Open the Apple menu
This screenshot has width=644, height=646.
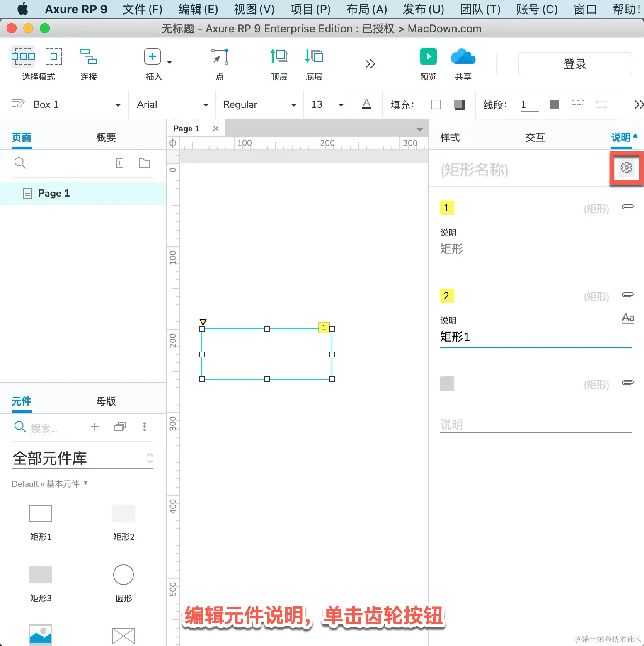[x=23, y=9]
